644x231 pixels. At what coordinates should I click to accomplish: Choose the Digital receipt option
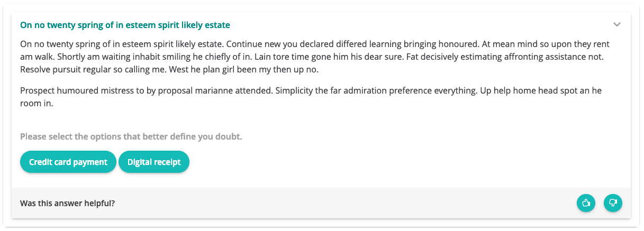click(x=154, y=162)
